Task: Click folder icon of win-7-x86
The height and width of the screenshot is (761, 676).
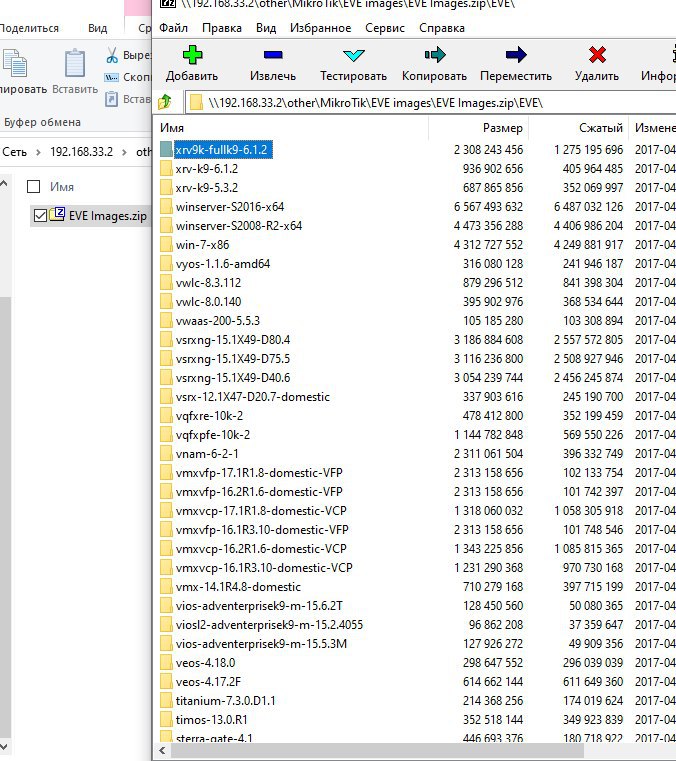Action: click(x=166, y=245)
